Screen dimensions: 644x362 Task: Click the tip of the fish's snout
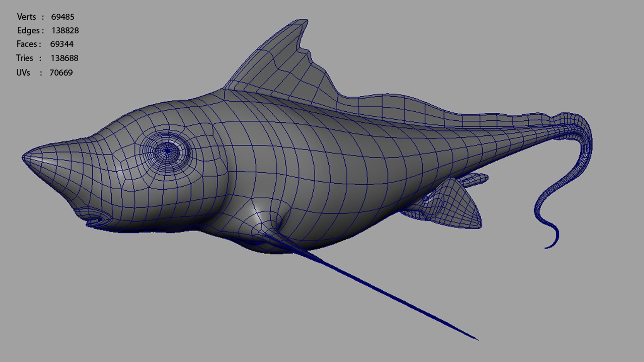24,157
